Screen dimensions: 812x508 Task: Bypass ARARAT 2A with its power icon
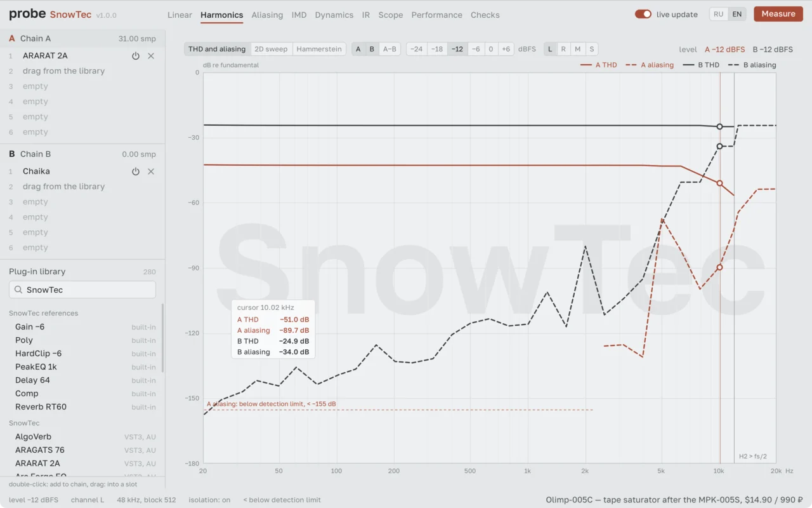[x=136, y=56]
